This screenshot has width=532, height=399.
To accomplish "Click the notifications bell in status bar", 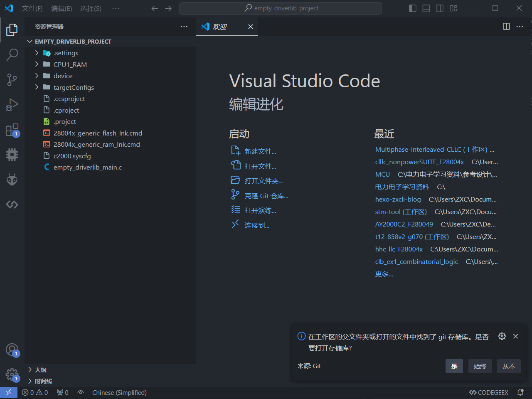I will coord(520,392).
